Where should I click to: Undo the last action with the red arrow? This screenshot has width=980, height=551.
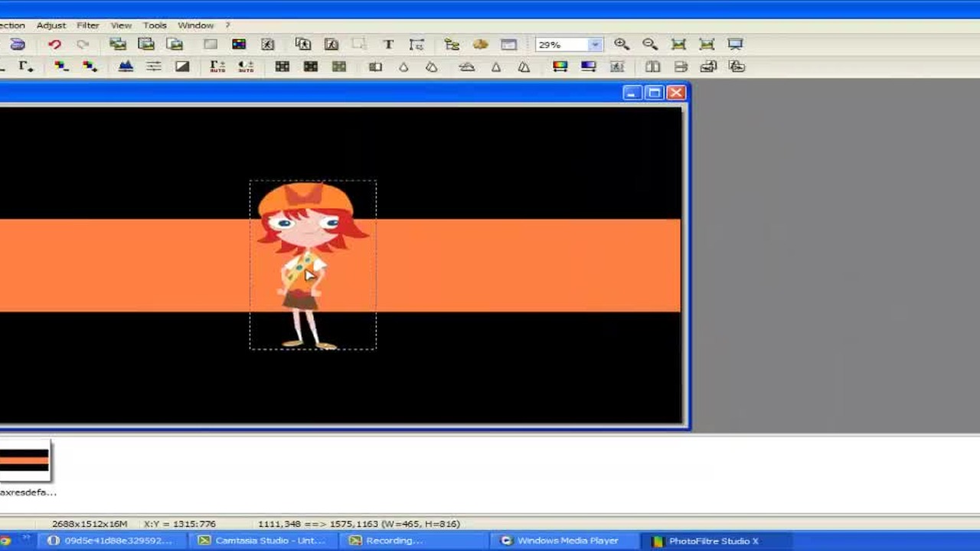pyautogui.click(x=54, y=44)
